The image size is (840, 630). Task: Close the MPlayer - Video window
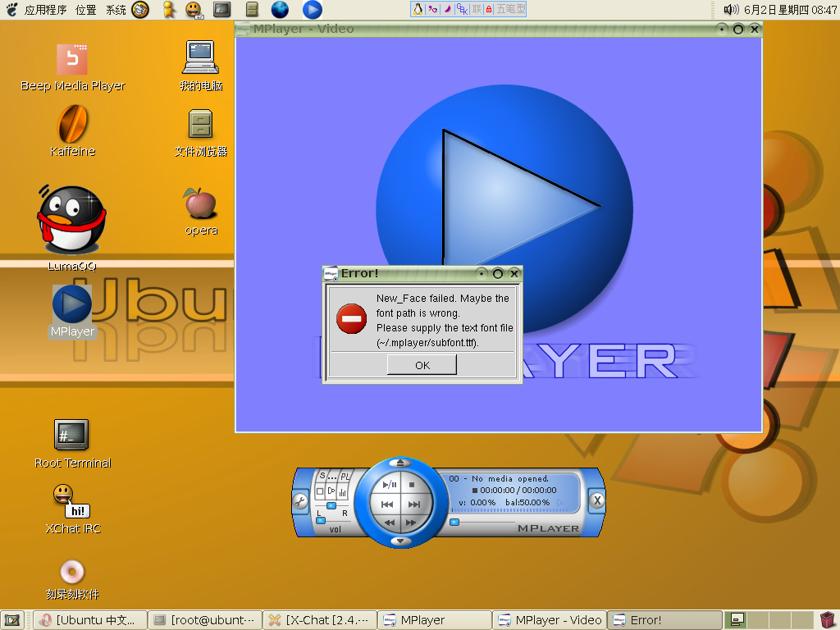(755, 29)
